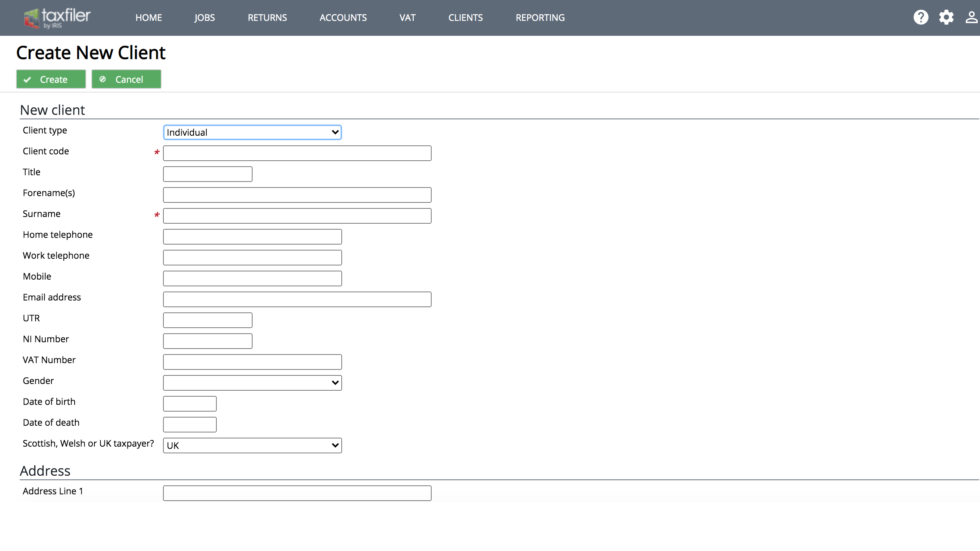980x551 pixels.
Task: Focus the VAT Number field
Action: point(252,362)
